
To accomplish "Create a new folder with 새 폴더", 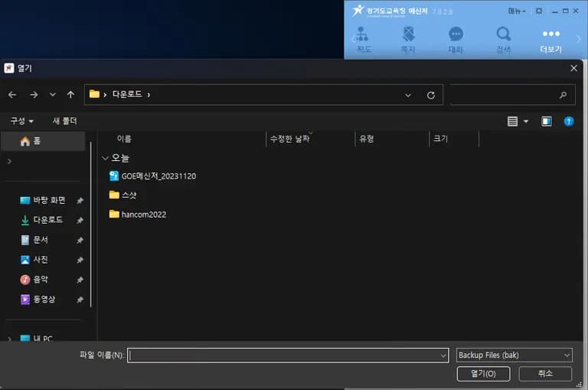I will click(x=65, y=121).
